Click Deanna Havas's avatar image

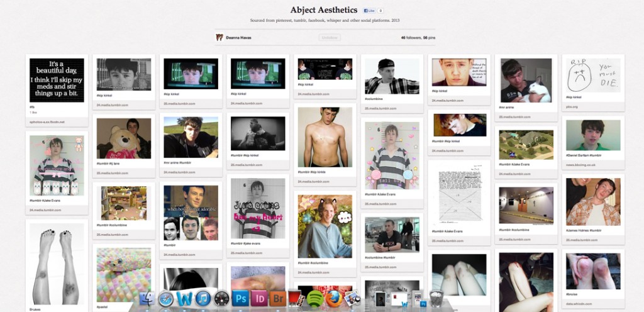(x=219, y=37)
